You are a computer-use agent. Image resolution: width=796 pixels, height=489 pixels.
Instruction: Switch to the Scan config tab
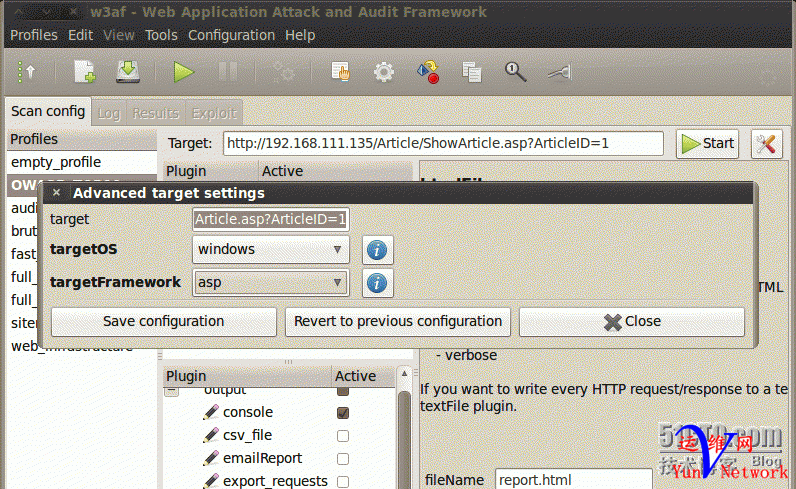(48, 111)
